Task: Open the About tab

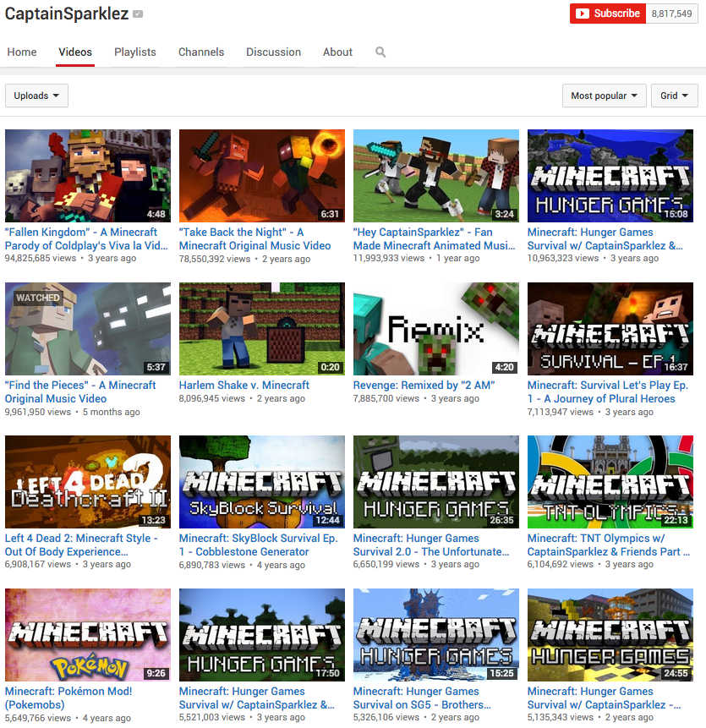Action: [x=338, y=52]
